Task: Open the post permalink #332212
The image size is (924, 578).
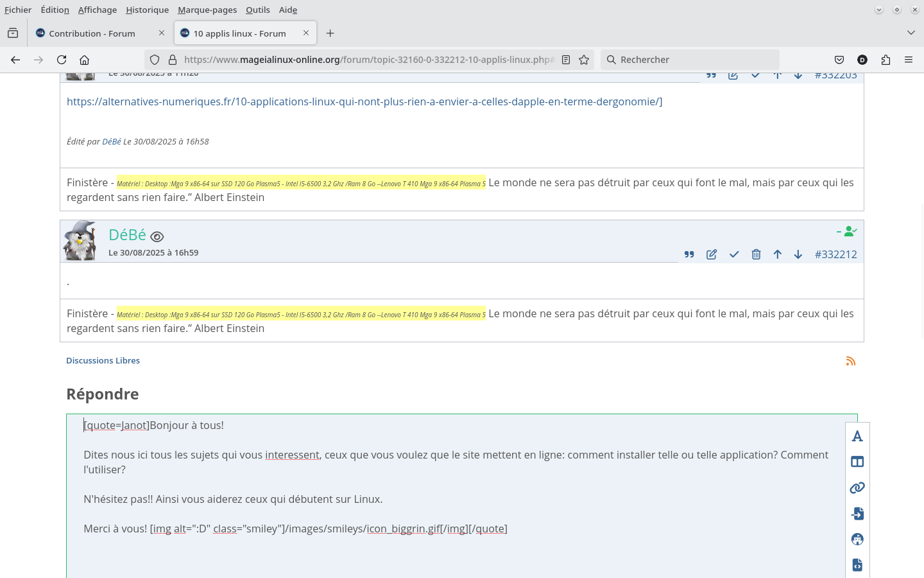Action: click(835, 254)
